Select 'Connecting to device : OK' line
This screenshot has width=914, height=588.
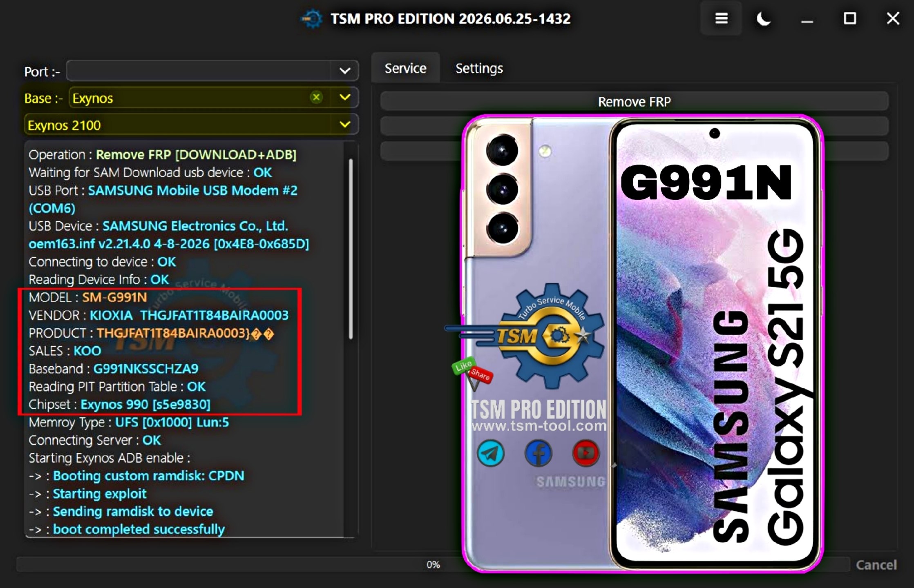[102, 262]
